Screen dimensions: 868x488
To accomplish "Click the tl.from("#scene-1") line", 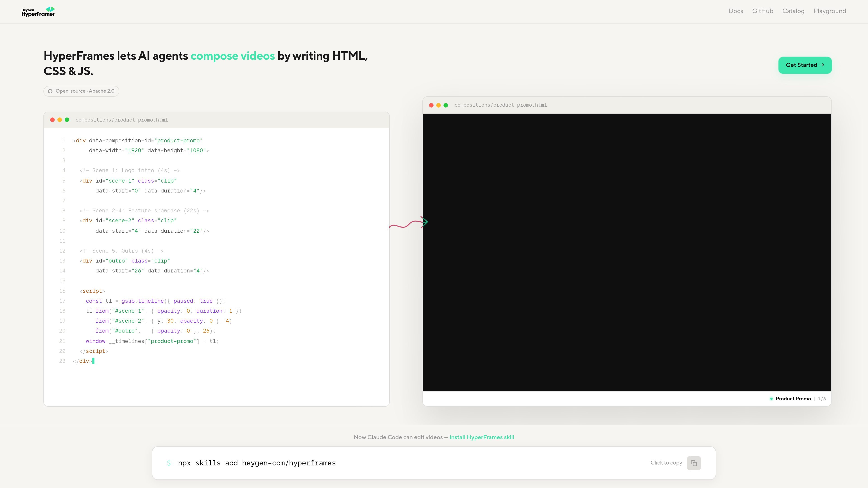I will click(163, 311).
